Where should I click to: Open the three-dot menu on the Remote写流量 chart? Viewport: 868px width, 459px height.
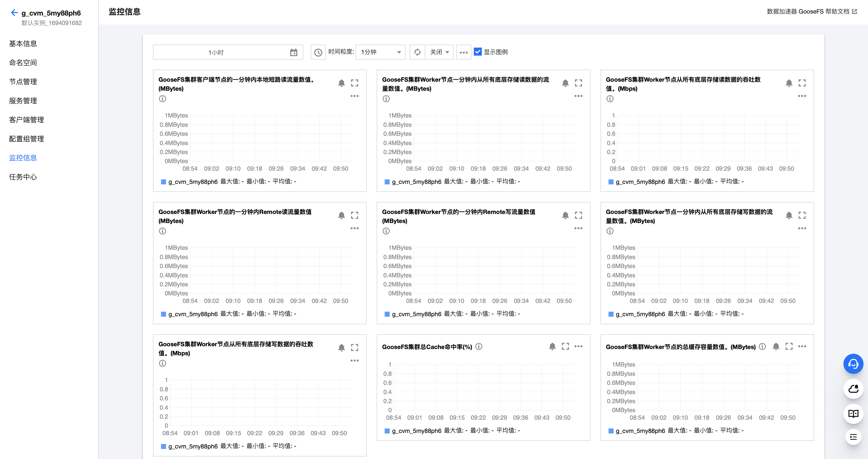578,228
